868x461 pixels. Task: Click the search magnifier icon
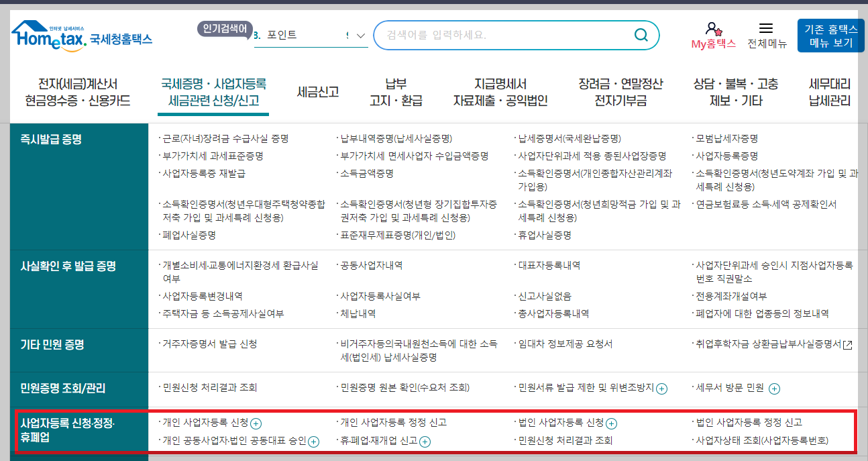tap(641, 35)
